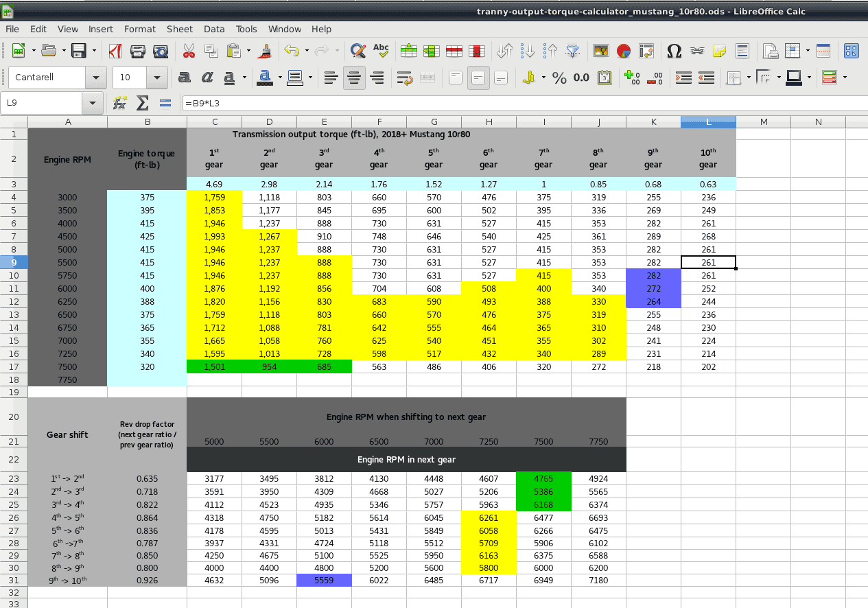Toggle wrap text
Screen dimensions: 868x608
click(405, 78)
